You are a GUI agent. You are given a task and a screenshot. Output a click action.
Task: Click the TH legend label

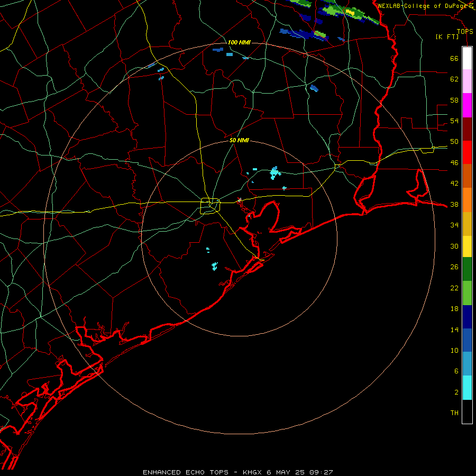[454, 413]
